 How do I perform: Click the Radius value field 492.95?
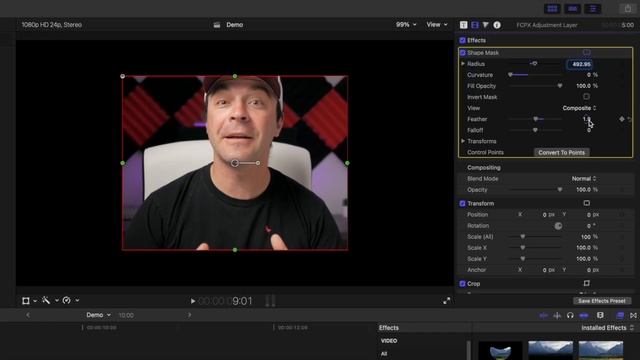point(580,64)
